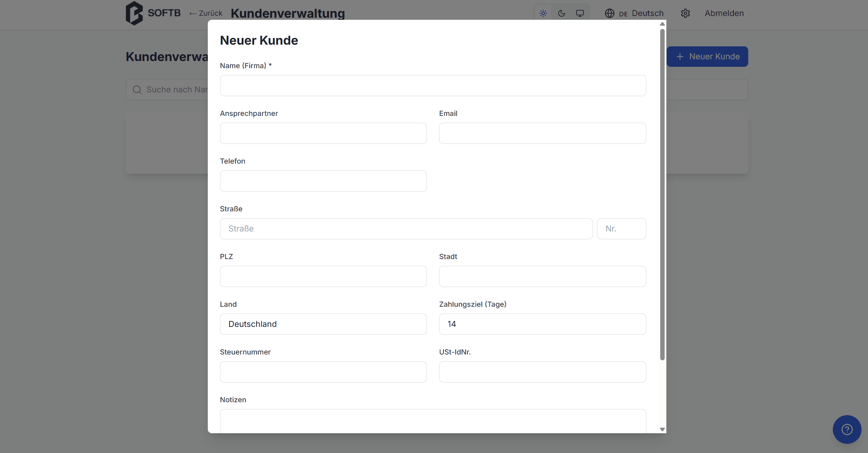Select system theme monitor icon
Viewport: 868px width, 453px height.
580,13
